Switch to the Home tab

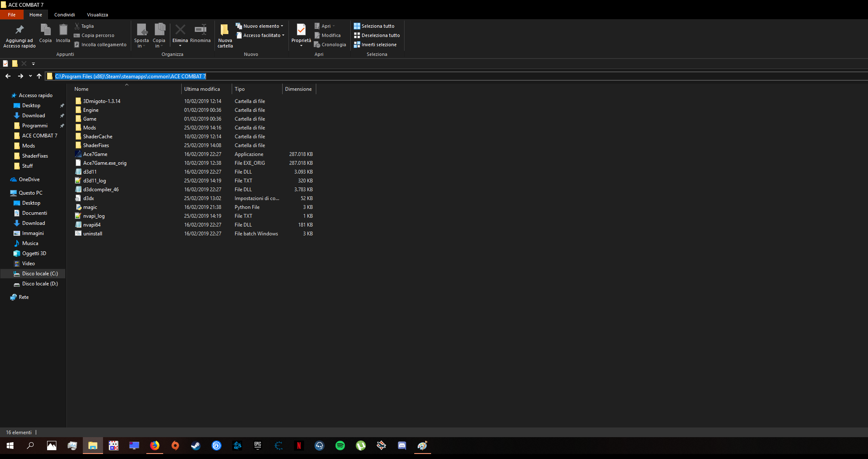click(x=36, y=15)
